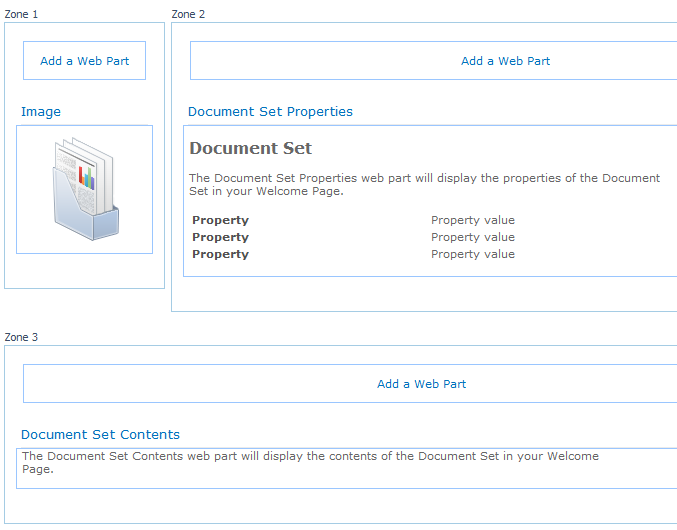677x530 pixels.
Task: Open the Image web part title
Action: pyautogui.click(x=41, y=112)
